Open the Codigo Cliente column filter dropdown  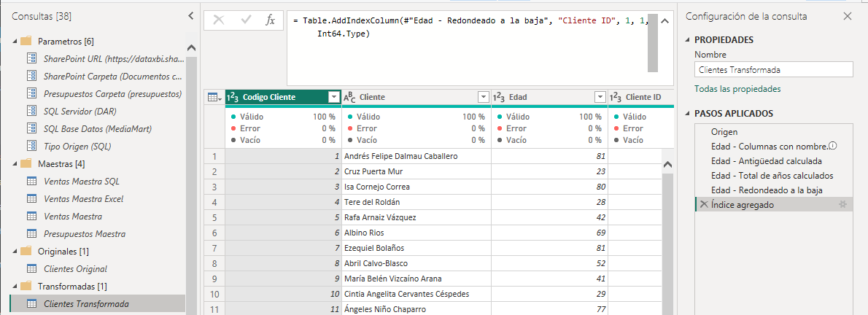coord(334,97)
